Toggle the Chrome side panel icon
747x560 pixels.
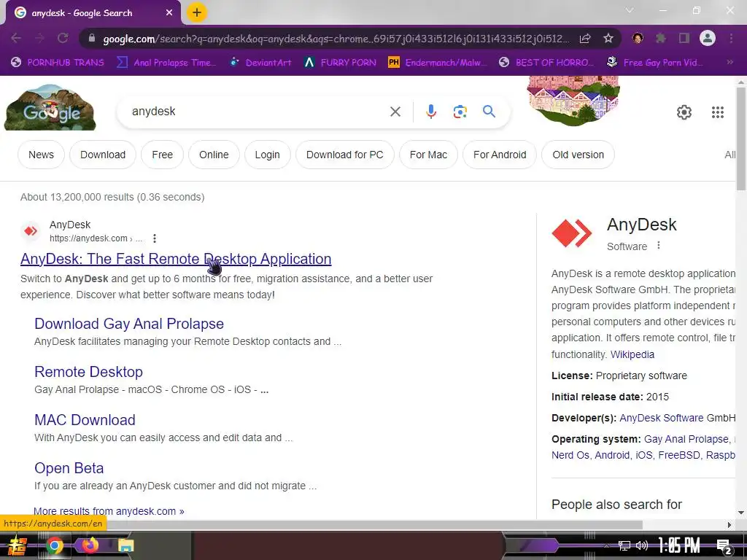tap(684, 38)
